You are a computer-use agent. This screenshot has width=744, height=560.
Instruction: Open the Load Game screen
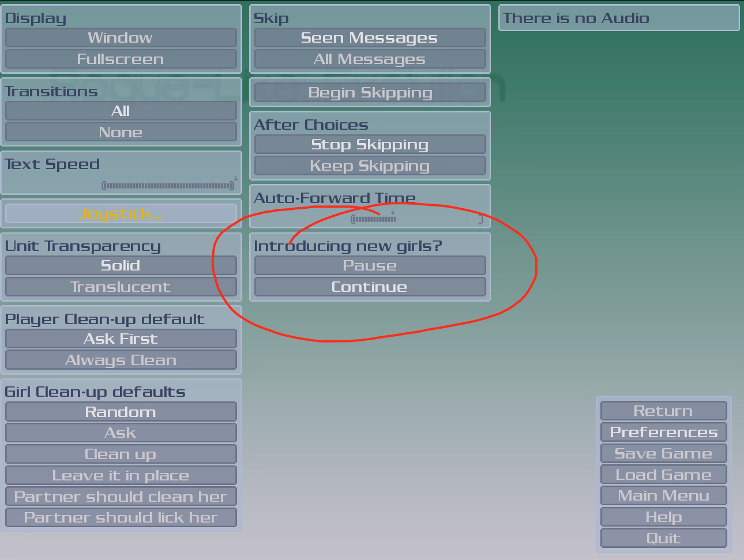pyautogui.click(x=663, y=475)
